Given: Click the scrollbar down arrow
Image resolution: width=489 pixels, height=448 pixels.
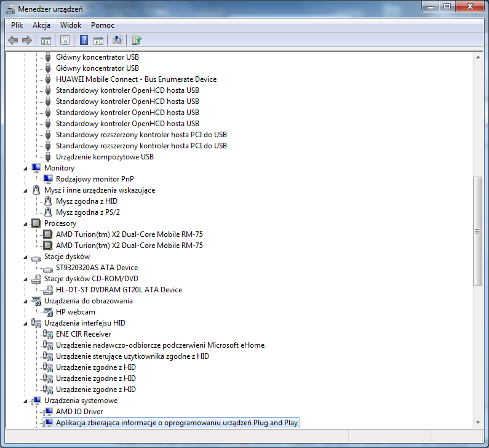Looking at the screenshot, I should click(x=478, y=422).
